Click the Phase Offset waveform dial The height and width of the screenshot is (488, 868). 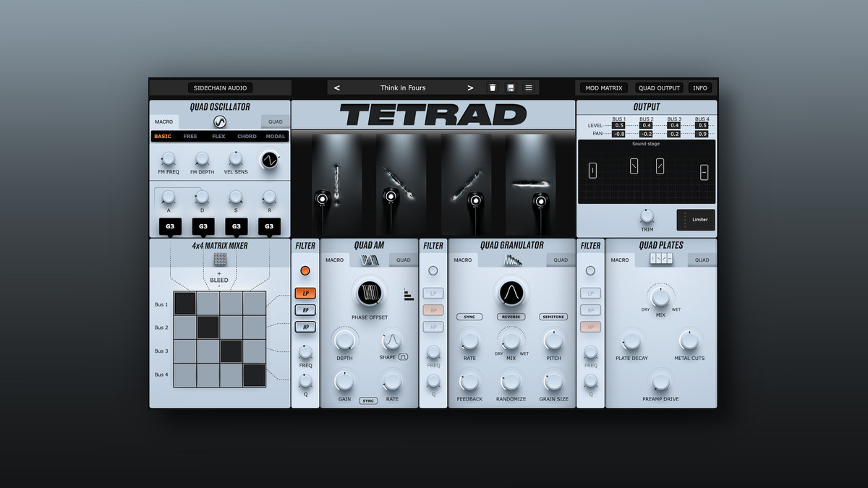[x=370, y=293]
